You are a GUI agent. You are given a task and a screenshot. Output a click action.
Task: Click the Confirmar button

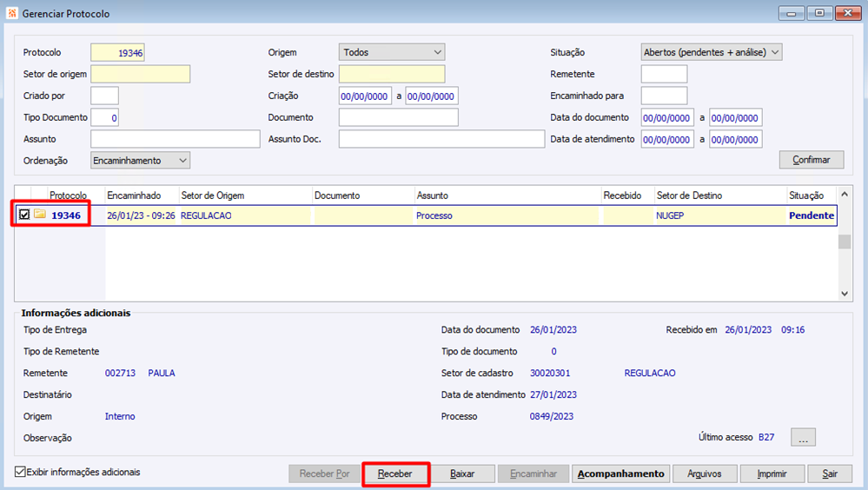(x=812, y=160)
